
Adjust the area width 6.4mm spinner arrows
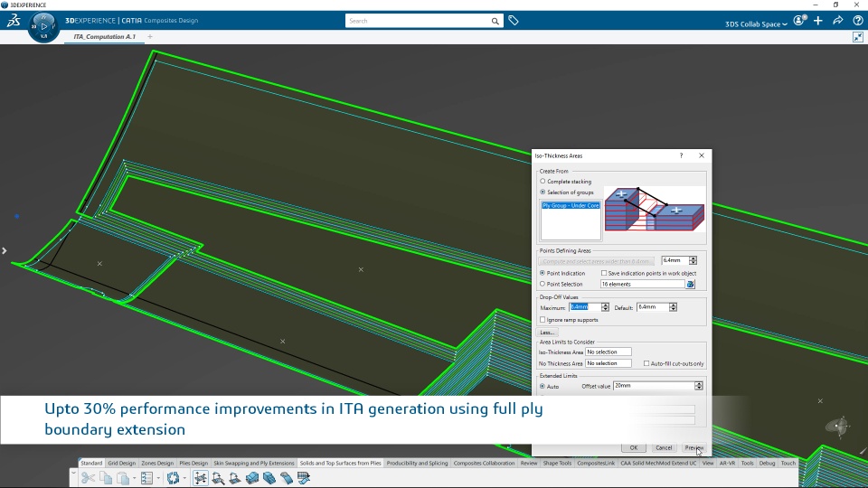(x=693, y=260)
